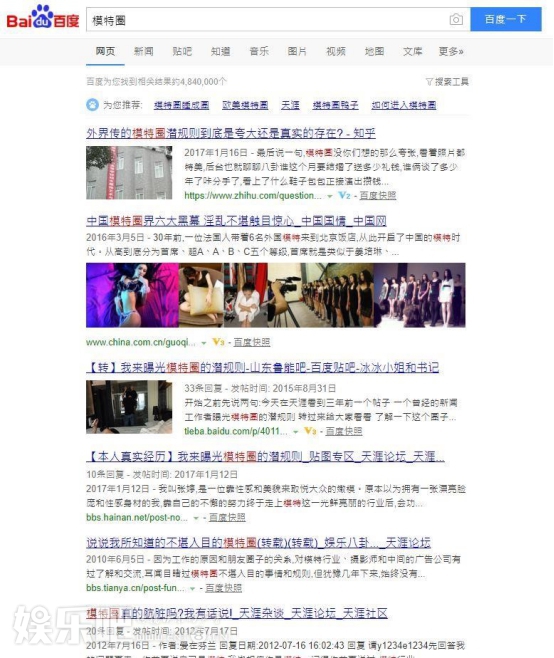Viewport: 554px width, 658px height.
Task: Click the paw recommendation icon
Action: pyautogui.click(x=92, y=104)
